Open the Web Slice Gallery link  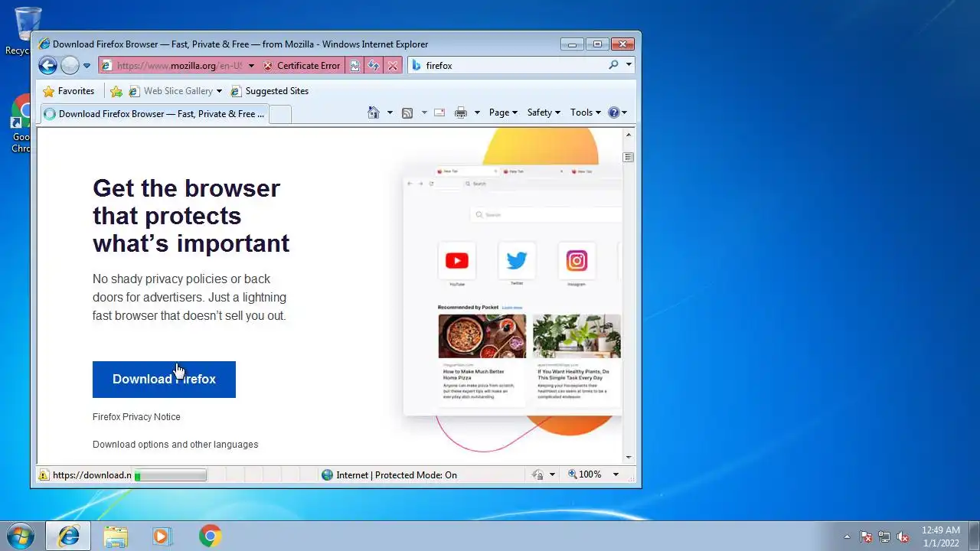pyautogui.click(x=171, y=91)
